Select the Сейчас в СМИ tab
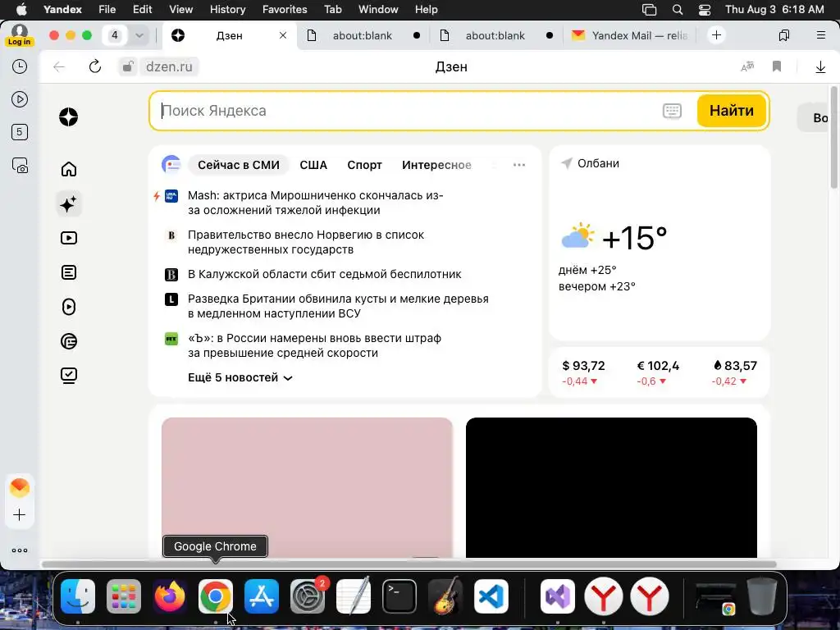 click(239, 165)
